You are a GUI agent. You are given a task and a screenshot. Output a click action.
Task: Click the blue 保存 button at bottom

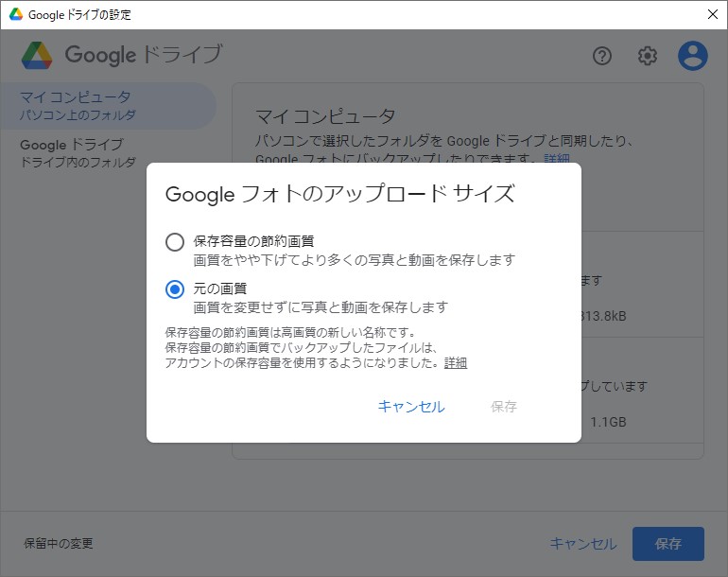668,544
